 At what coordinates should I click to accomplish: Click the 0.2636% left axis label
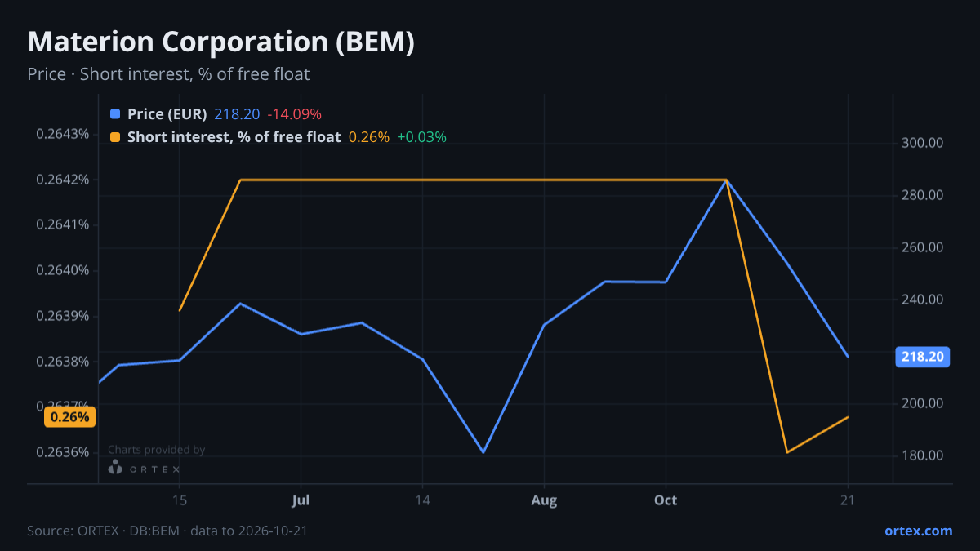click(63, 452)
